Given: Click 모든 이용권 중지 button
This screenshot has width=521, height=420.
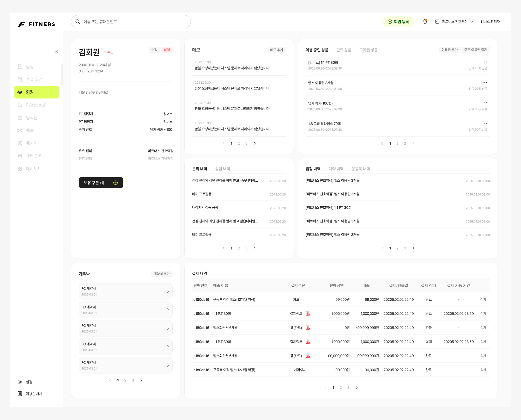Looking at the screenshot, I should pyautogui.click(x=476, y=50).
